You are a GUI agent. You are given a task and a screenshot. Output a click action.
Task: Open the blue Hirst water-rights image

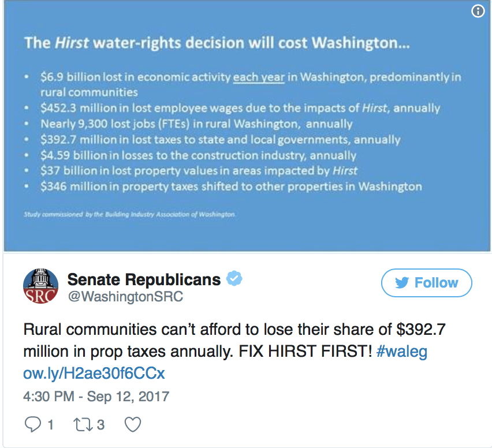pyautogui.click(x=247, y=125)
